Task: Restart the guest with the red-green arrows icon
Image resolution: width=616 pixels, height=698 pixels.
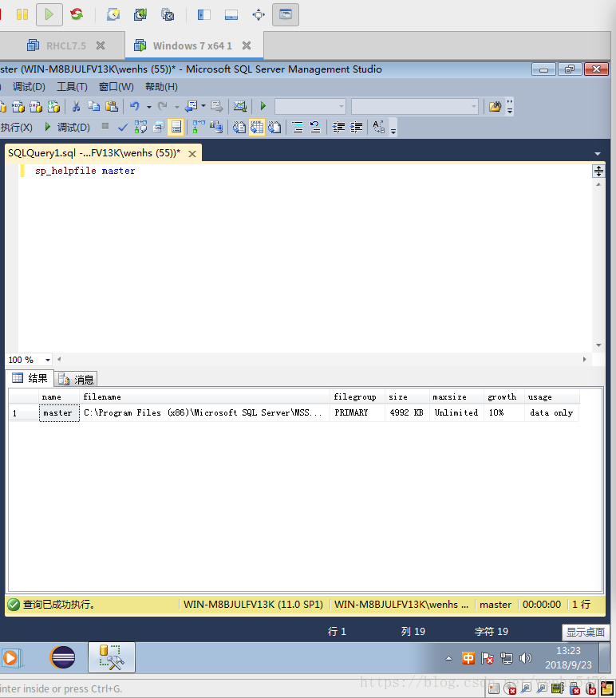Action: coord(77,14)
